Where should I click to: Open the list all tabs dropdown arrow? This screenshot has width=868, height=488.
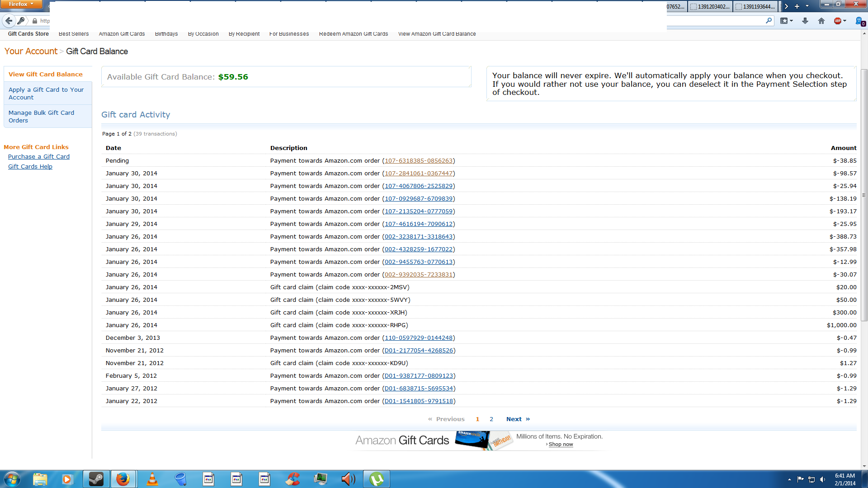click(807, 6)
